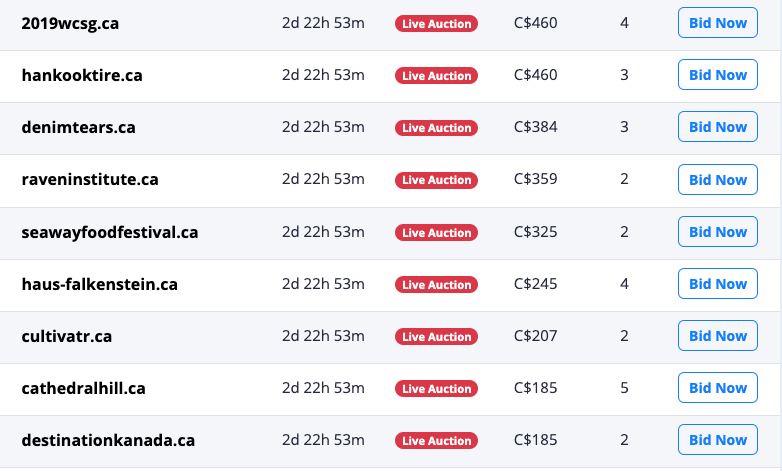Open the 2019wcsg.ca domain listing

70,23
